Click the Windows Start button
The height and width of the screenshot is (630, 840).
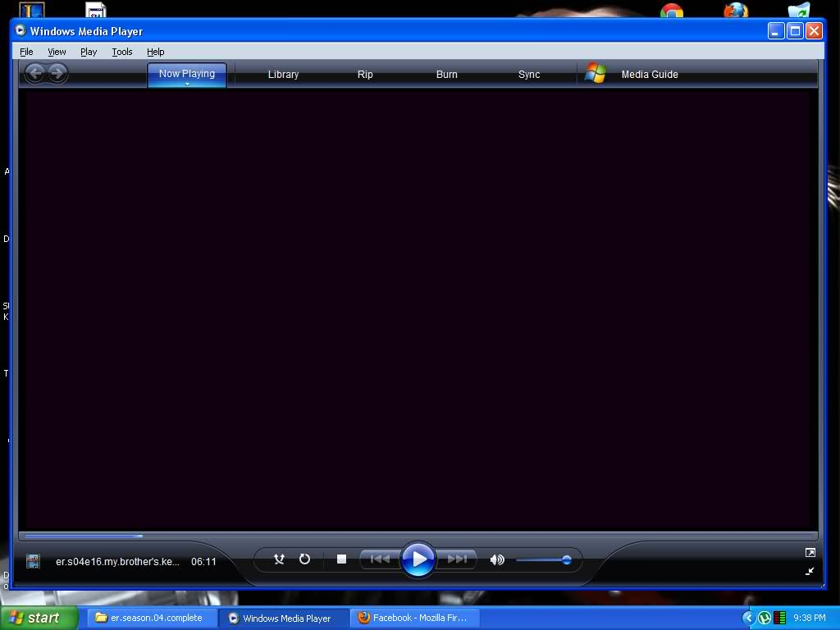pos(39,618)
